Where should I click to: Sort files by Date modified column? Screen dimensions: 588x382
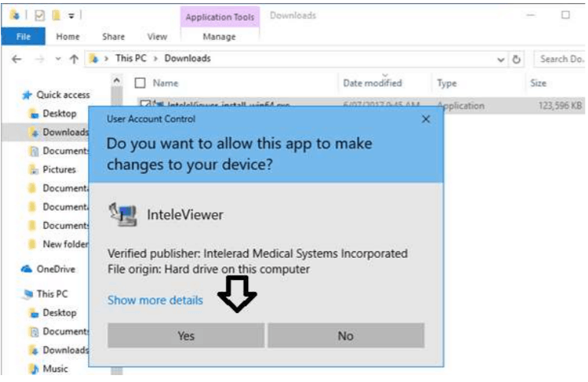pyautogui.click(x=372, y=83)
